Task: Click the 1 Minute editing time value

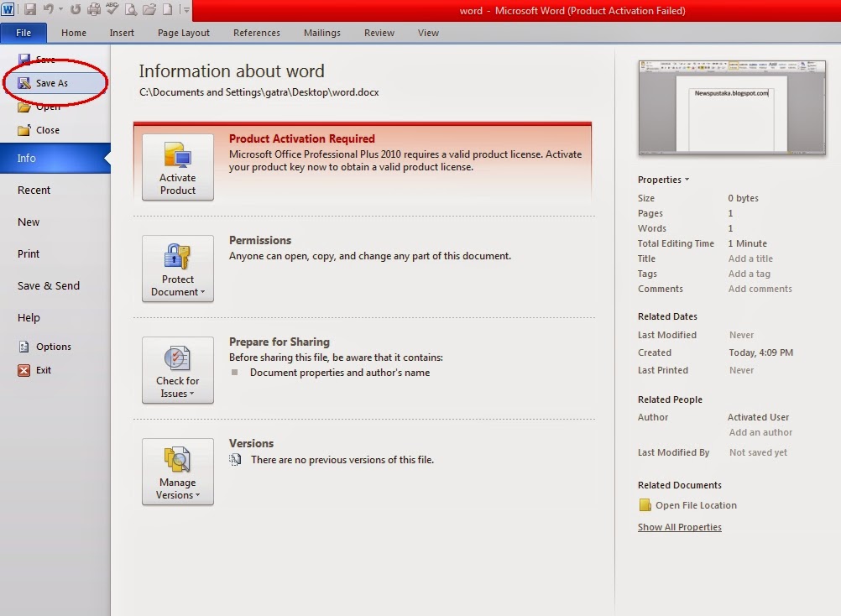Action: (747, 243)
